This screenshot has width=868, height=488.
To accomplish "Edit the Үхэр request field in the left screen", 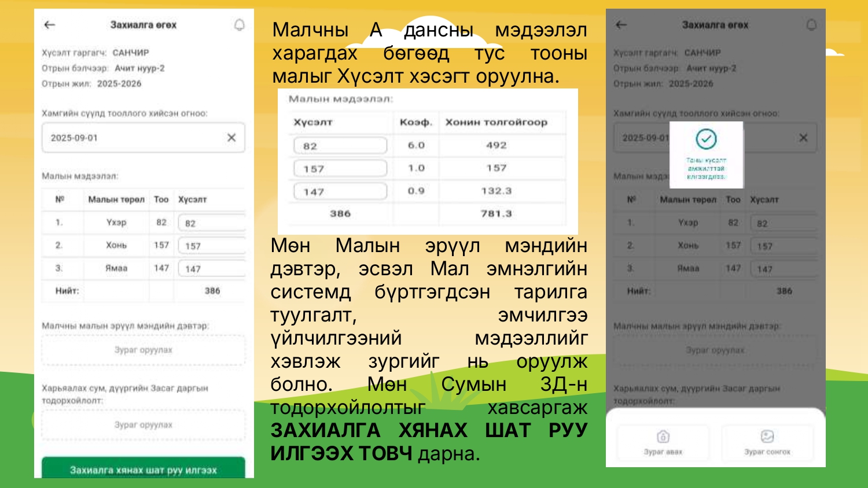I will 211,223.
